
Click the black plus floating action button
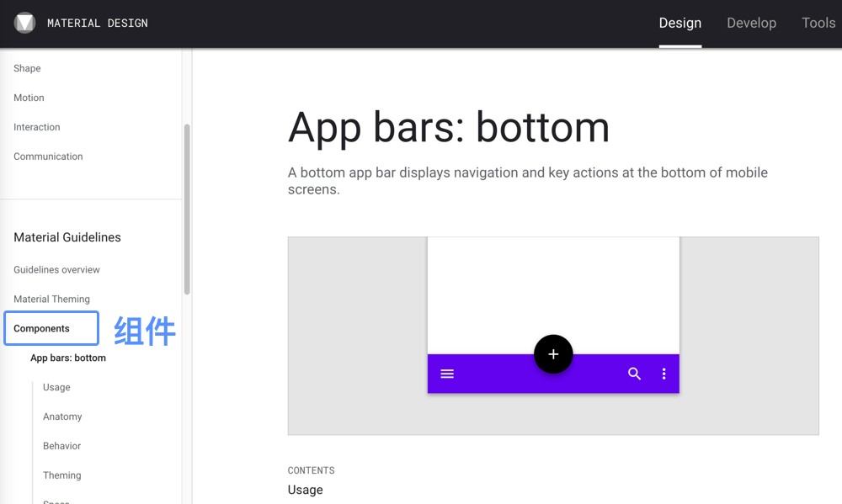click(553, 354)
